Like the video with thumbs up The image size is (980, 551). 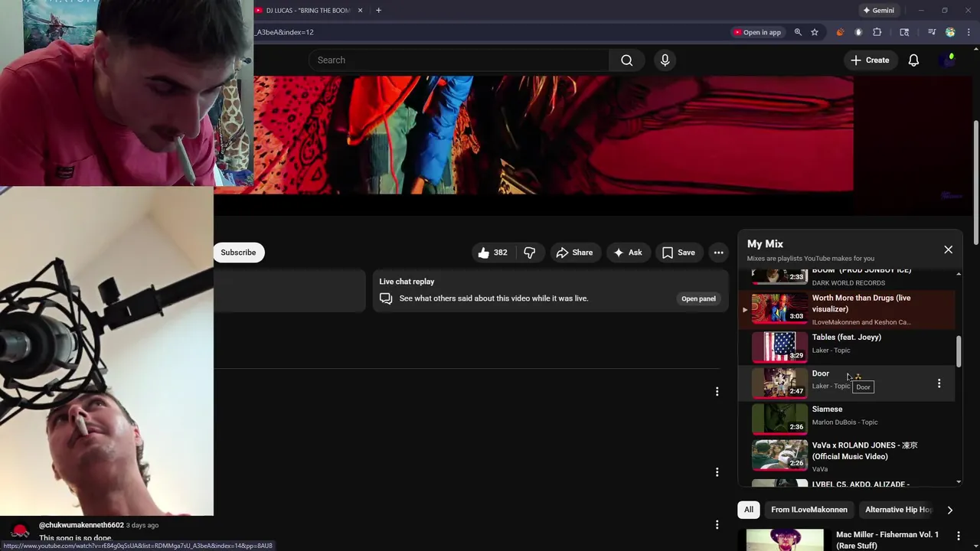coord(492,253)
